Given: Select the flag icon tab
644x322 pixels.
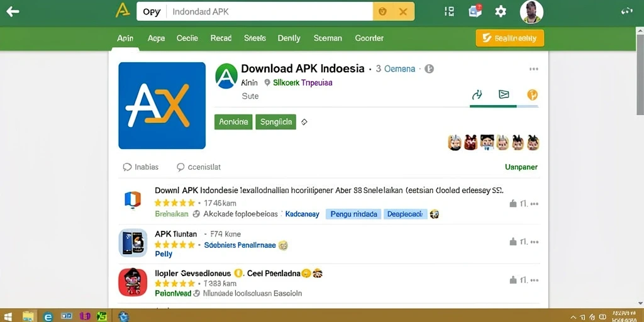Looking at the screenshot, I should 504,94.
